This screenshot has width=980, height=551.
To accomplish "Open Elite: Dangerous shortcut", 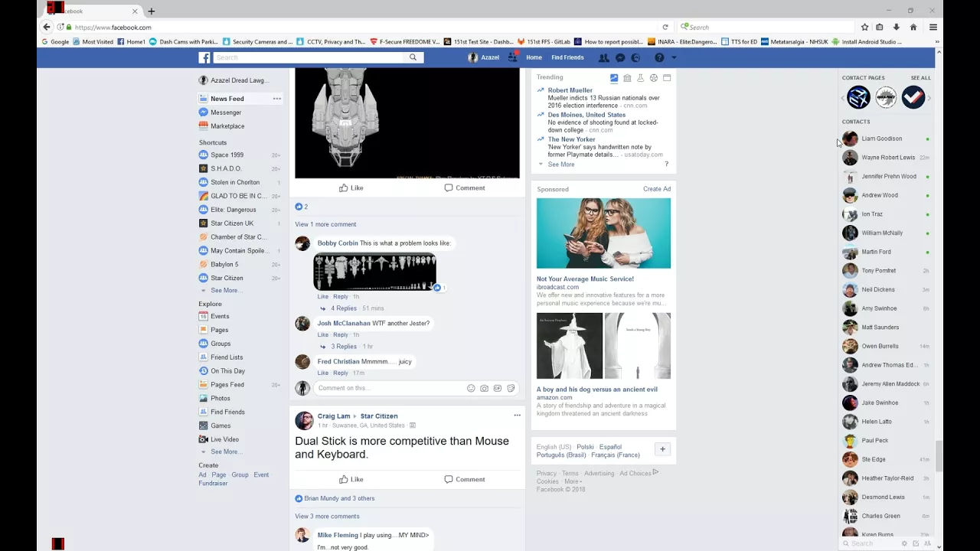I will click(x=234, y=210).
